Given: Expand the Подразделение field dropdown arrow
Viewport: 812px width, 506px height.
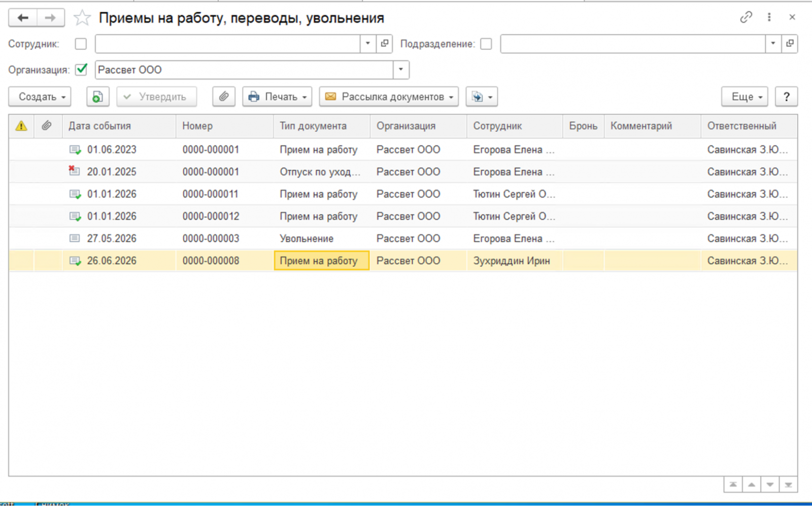Looking at the screenshot, I should coord(773,44).
